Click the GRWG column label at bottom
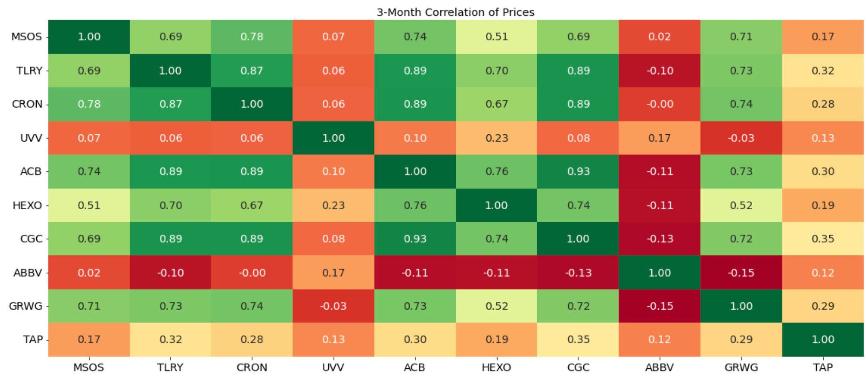Image resolution: width=868 pixels, height=388 pixels. (741, 367)
